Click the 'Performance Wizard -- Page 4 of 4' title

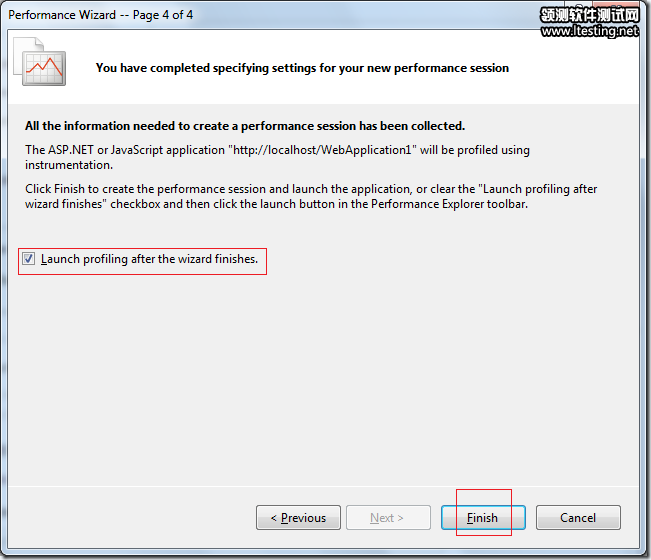tap(100, 15)
